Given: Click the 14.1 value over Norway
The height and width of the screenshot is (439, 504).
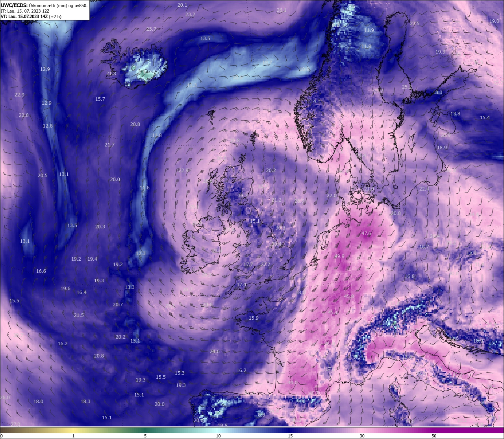Looking at the screenshot, I should 315,101.
